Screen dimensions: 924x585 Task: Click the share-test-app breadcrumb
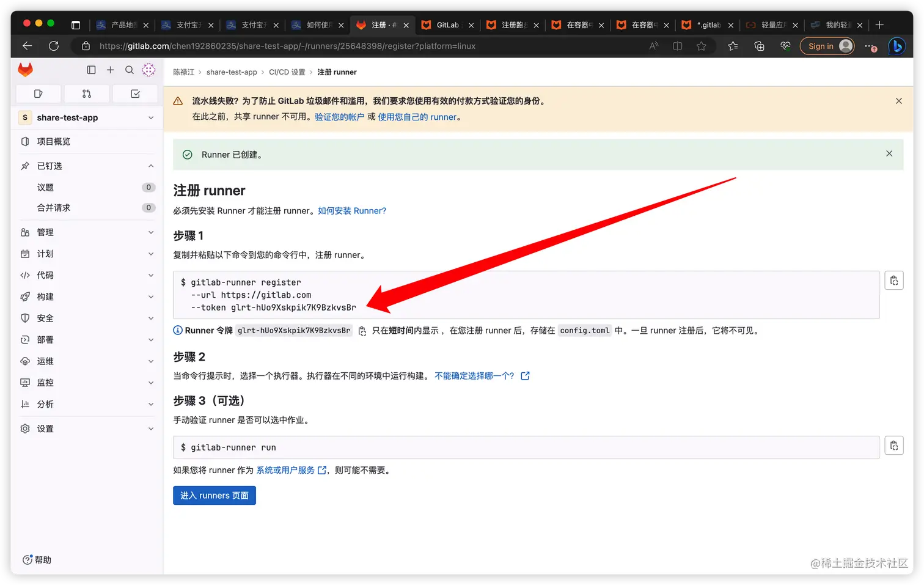[x=232, y=72]
